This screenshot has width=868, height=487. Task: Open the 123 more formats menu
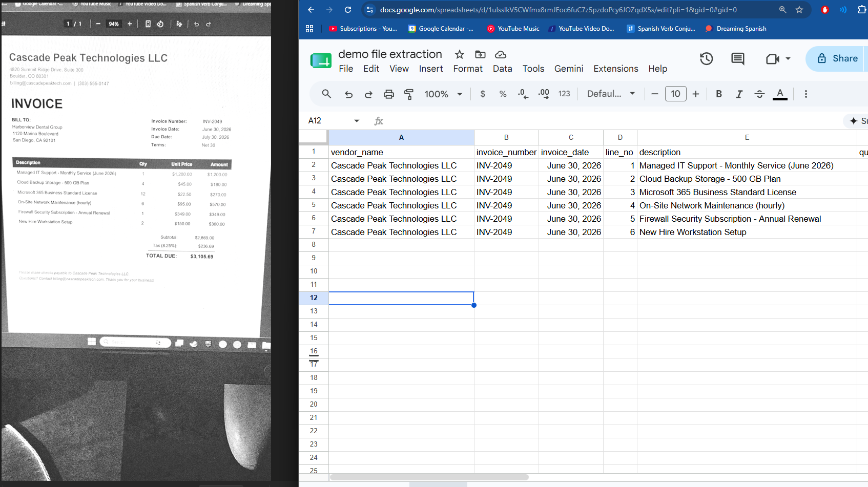pos(564,94)
